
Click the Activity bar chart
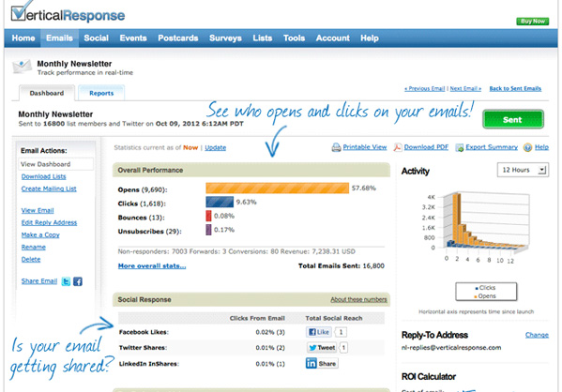pos(477,227)
